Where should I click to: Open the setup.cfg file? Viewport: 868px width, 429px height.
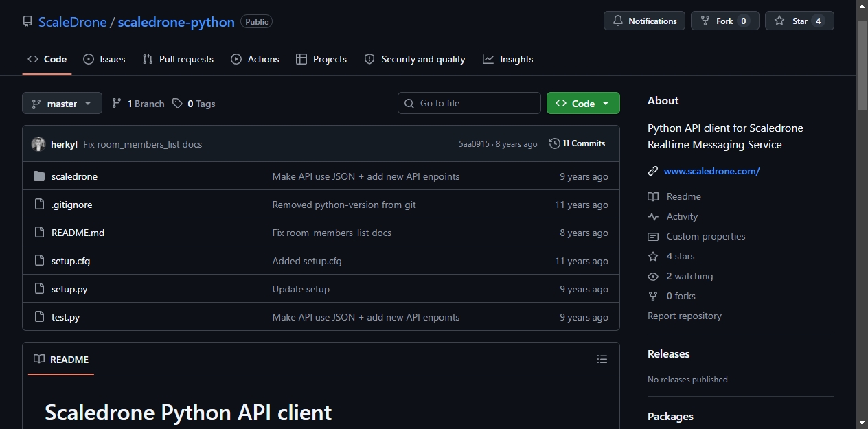point(71,261)
